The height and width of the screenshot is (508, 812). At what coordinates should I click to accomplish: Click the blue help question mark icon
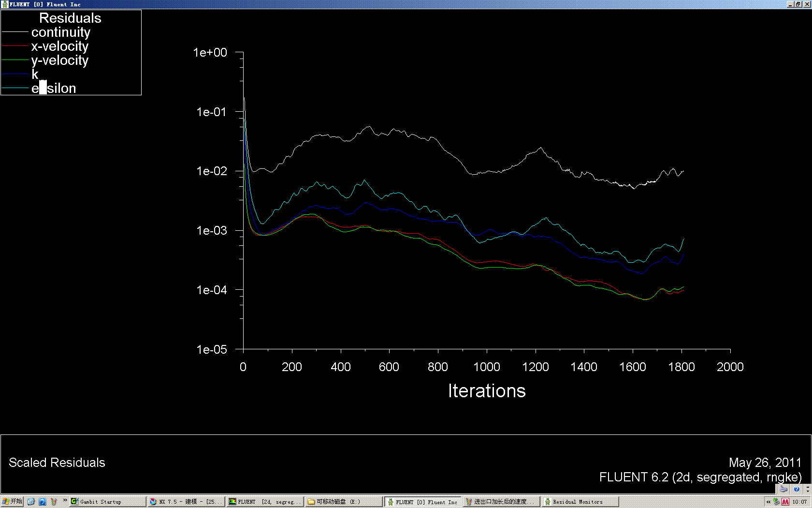click(797, 489)
